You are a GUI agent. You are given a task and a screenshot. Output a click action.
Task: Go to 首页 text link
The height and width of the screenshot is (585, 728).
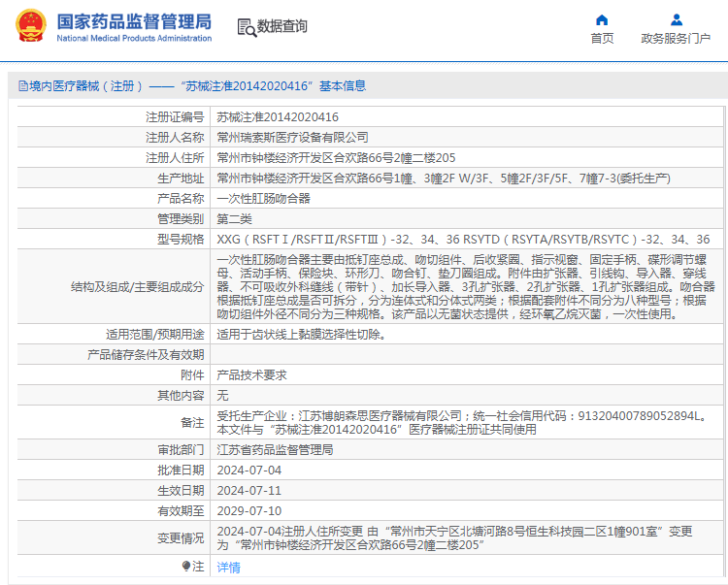[x=602, y=39]
